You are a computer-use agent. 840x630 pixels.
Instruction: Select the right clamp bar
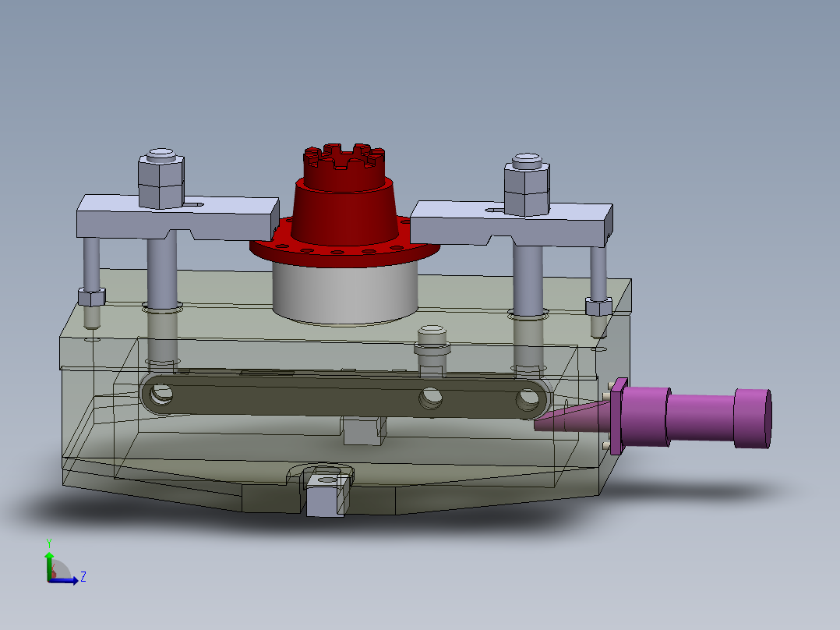pyautogui.click(x=512, y=225)
